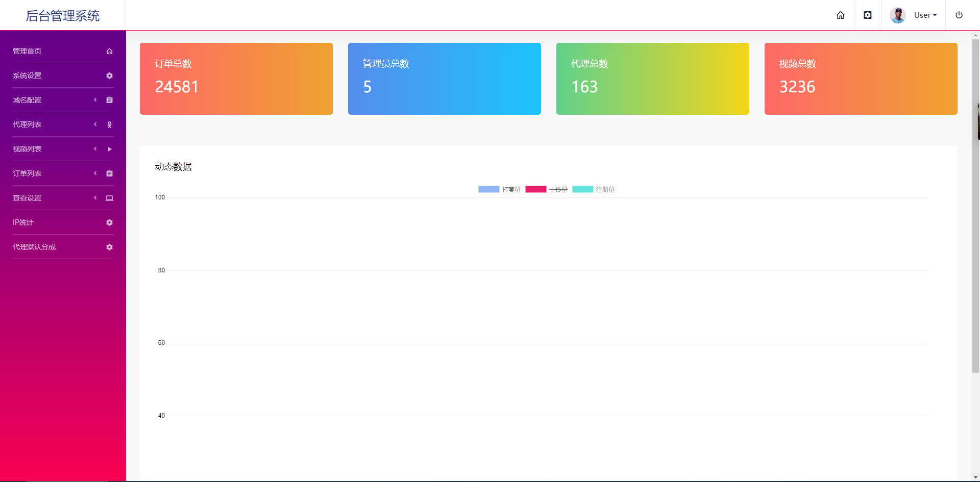Click the gear icon beside 系统设置

pyautogui.click(x=109, y=75)
